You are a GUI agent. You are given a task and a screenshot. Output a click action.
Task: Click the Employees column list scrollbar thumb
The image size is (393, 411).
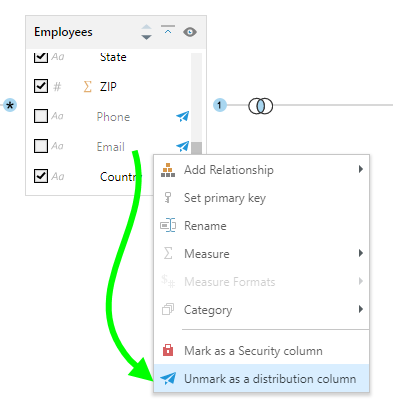pyautogui.click(x=197, y=148)
